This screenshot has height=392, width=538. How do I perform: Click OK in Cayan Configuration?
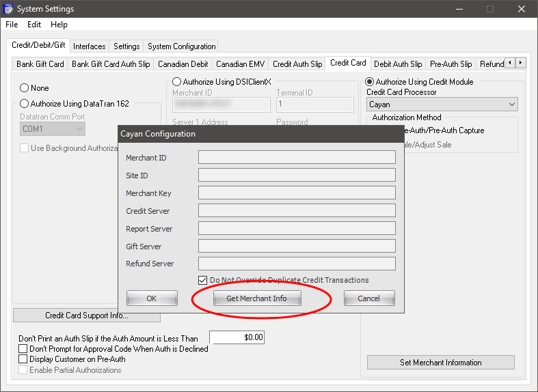pyautogui.click(x=152, y=298)
